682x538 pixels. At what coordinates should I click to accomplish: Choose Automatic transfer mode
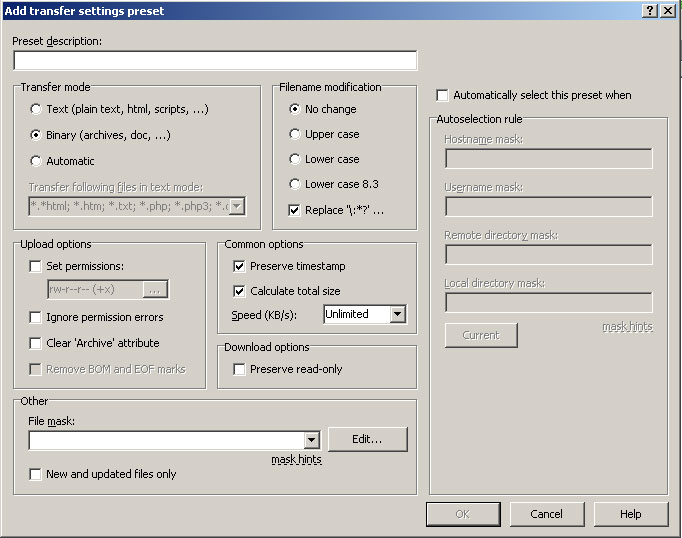37,161
